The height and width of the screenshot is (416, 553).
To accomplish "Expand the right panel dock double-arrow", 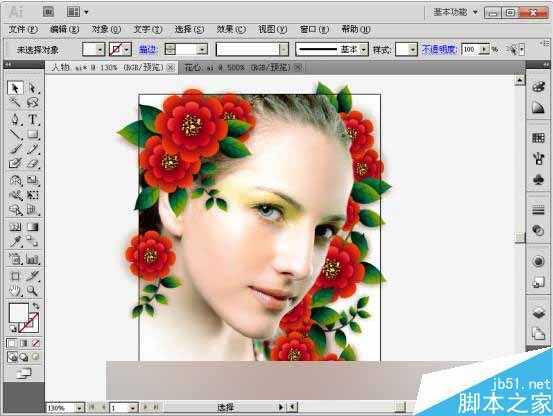I will click(x=546, y=65).
